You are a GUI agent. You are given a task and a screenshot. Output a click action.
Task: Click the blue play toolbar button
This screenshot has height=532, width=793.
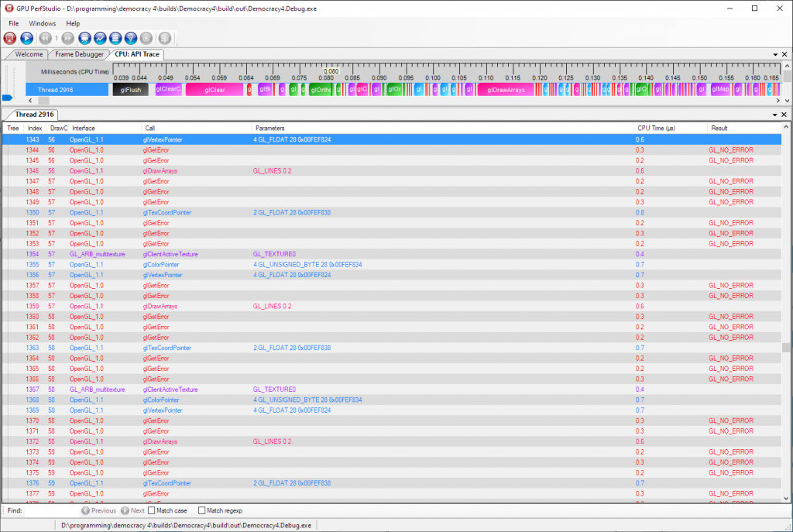click(27, 38)
